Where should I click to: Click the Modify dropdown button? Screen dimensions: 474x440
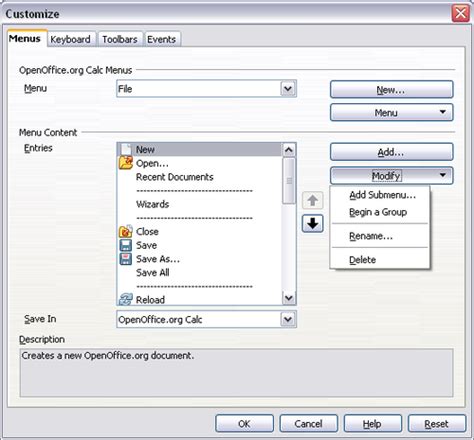(x=391, y=175)
